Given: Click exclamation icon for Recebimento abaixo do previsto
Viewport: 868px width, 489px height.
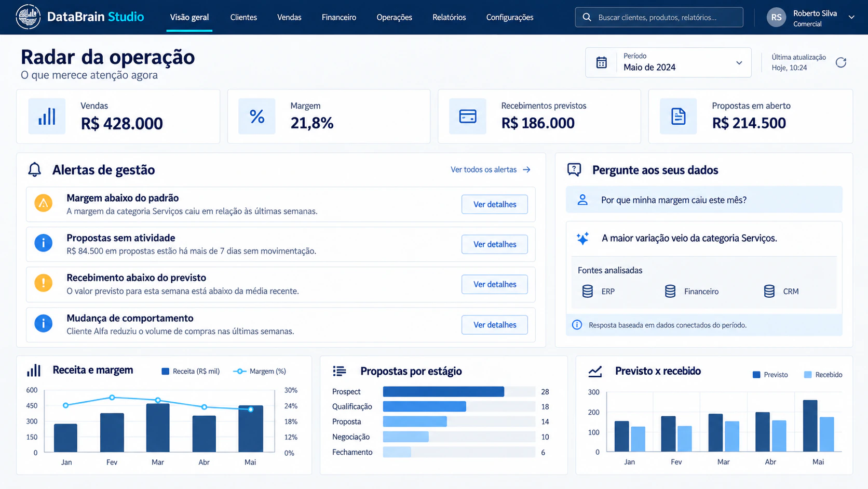Looking at the screenshot, I should click(x=44, y=283).
